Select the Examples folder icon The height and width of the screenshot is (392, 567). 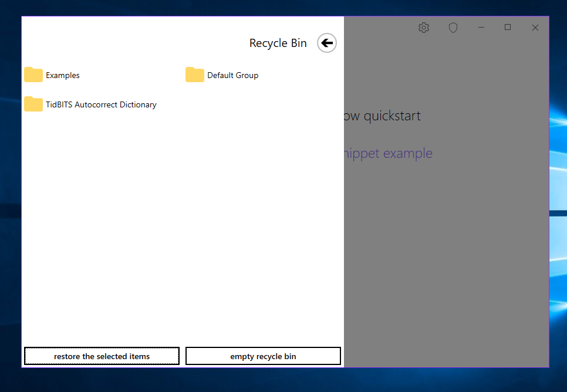pos(33,75)
